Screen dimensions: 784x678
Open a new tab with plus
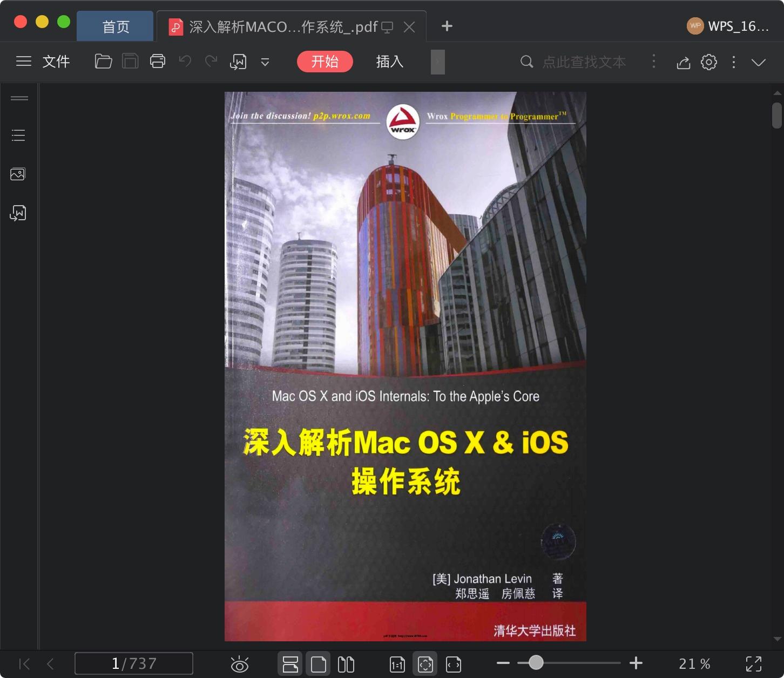coord(447,26)
